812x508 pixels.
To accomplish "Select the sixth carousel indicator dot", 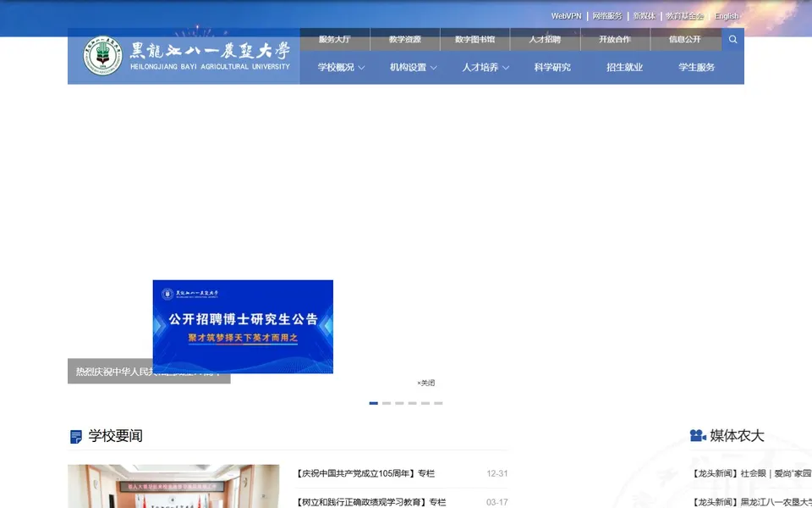I will point(438,403).
